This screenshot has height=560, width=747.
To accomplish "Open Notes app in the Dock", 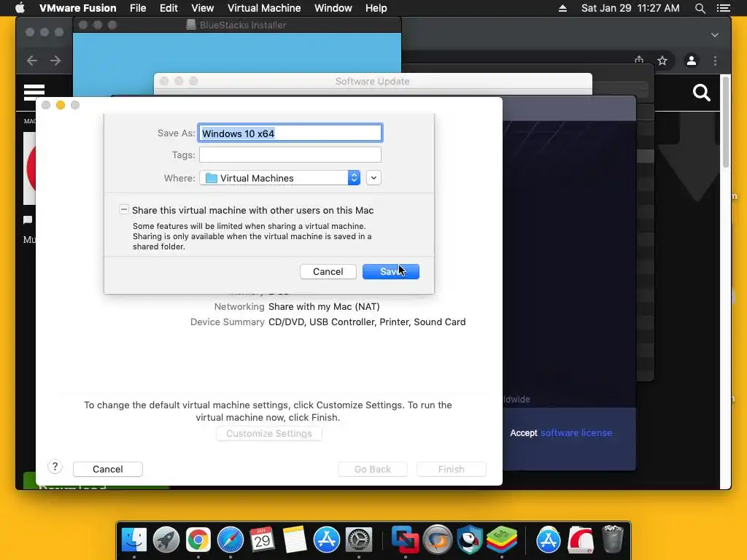I will coord(295,540).
